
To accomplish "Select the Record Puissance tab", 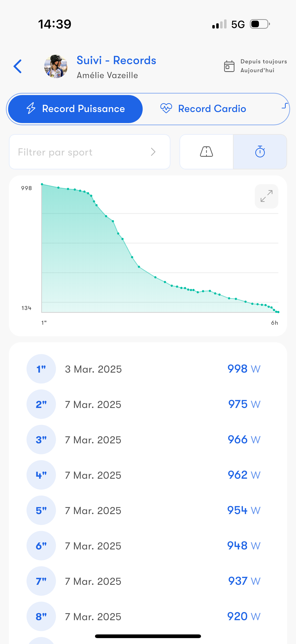I will coord(75,109).
